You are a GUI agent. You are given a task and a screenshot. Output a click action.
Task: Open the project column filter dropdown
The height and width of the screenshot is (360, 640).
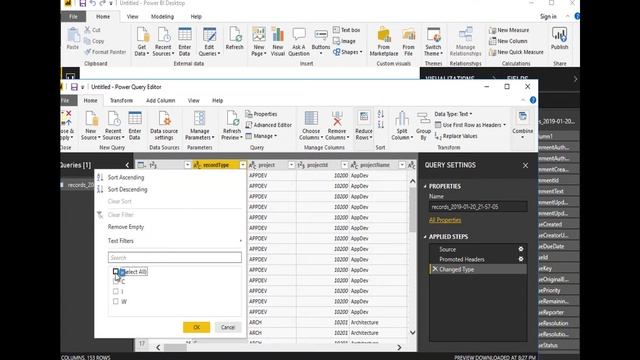291,165
